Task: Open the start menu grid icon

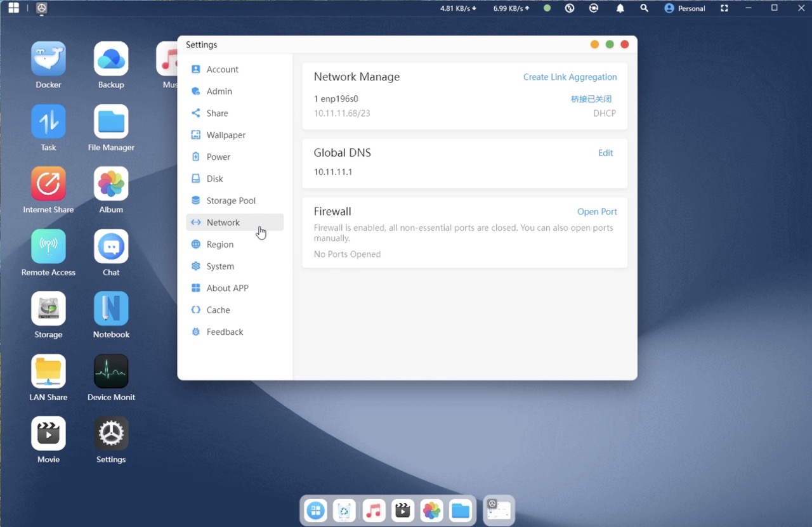Action: (x=13, y=8)
